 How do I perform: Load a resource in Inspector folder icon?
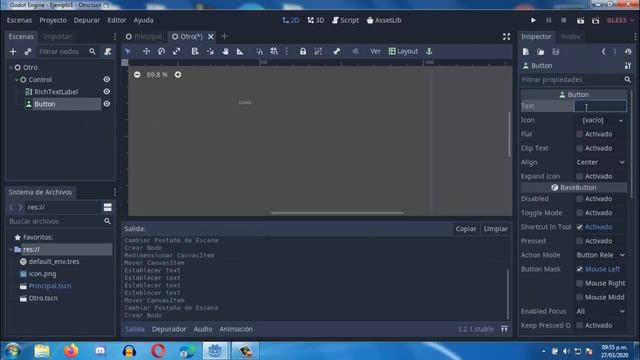point(540,52)
